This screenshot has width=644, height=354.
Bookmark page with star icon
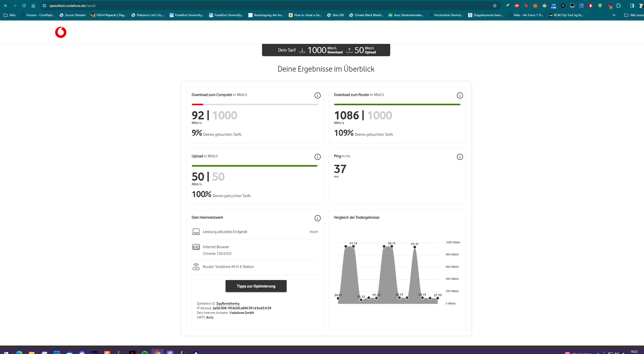(x=495, y=6)
